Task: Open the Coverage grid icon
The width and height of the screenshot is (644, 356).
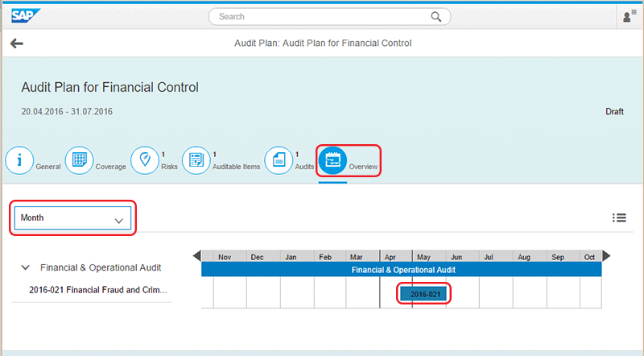Action: click(x=79, y=160)
